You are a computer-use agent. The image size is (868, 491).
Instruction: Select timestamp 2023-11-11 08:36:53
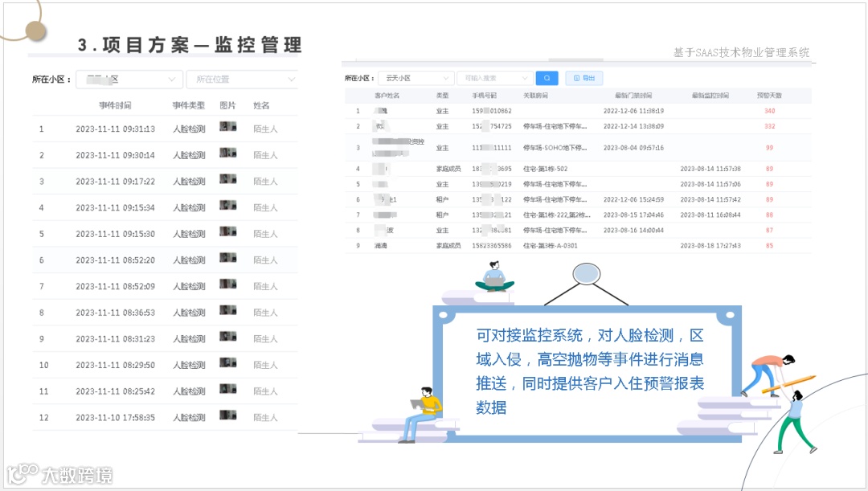click(115, 313)
